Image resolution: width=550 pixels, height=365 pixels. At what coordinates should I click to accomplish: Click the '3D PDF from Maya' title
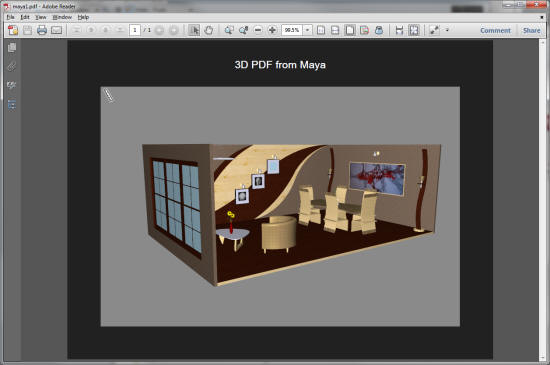(x=280, y=65)
